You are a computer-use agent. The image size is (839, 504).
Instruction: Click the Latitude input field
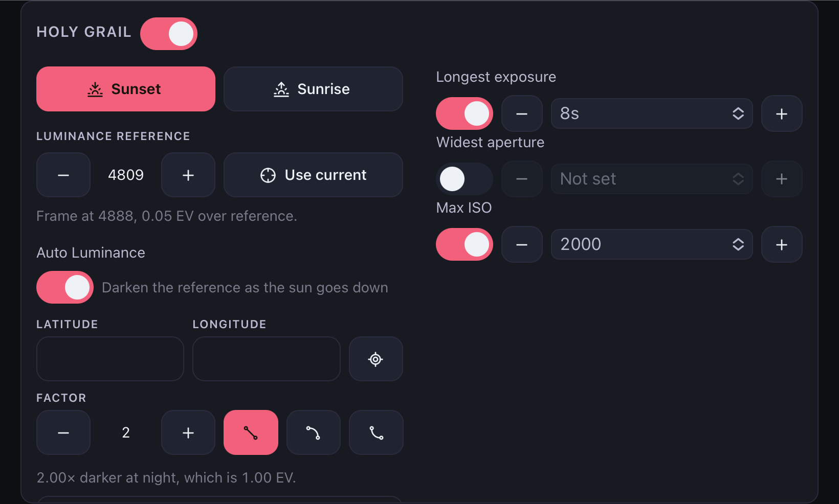point(110,359)
